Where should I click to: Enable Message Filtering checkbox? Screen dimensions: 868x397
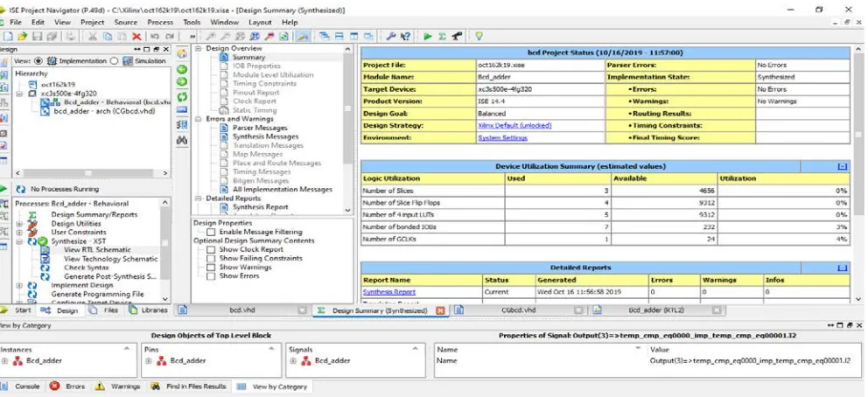(210, 233)
